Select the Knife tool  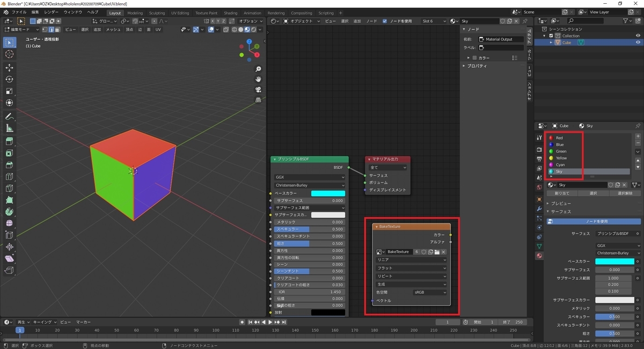point(10,188)
